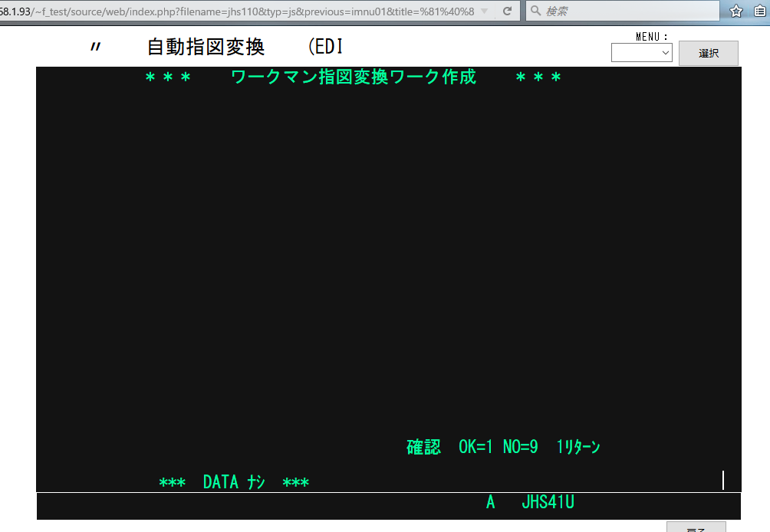770x532 pixels.
Task: Click the *** DATA ナシ *** message
Action: [x=234, y=482]
